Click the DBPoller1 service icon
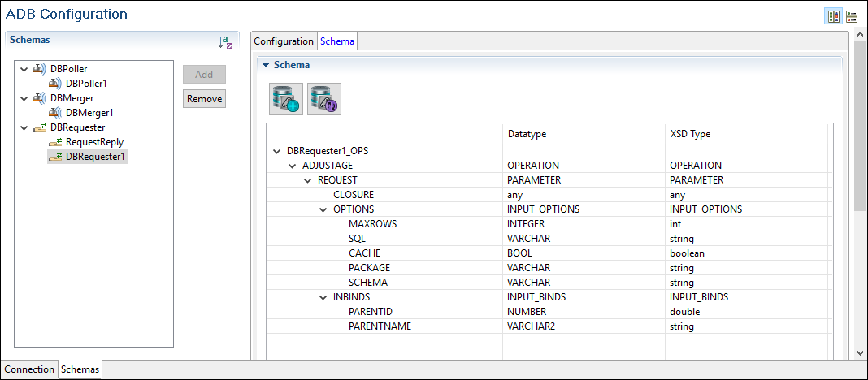 click(54, 84)
